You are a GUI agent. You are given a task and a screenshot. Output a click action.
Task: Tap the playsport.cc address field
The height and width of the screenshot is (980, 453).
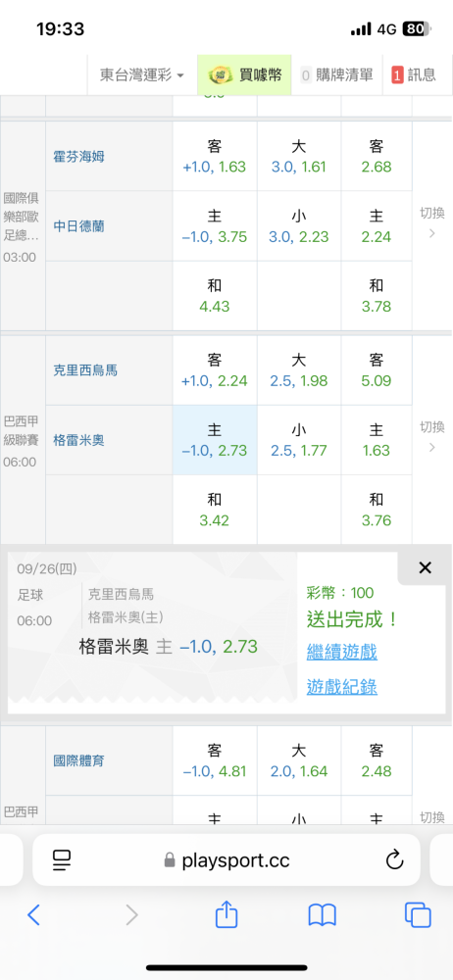[226, 860]
